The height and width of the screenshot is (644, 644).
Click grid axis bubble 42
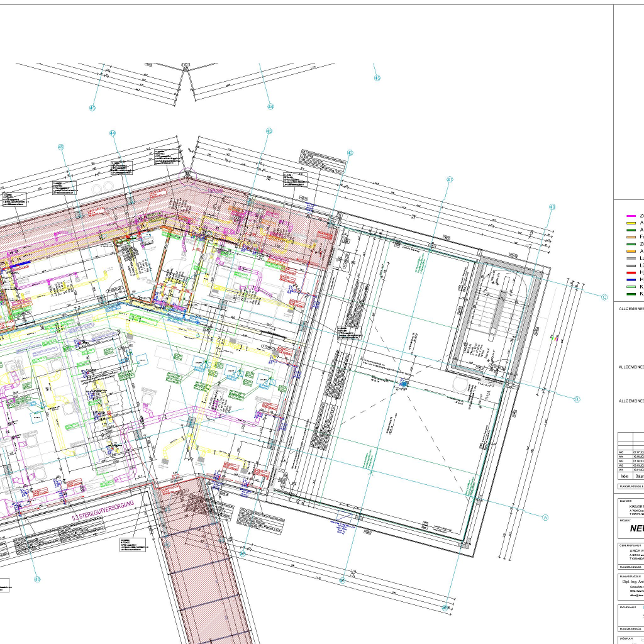pos(350,153)
